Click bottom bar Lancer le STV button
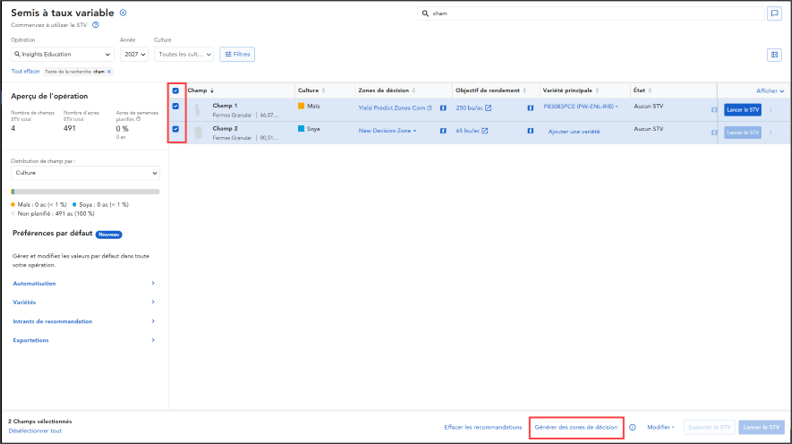 pos(761,427)
